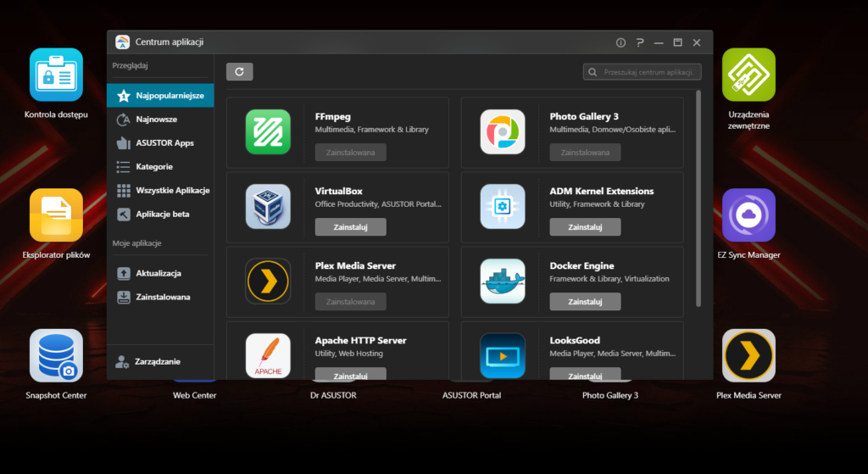Open Kontrola dostępu desktop icon
Image resolution: width=868 pixels, height=474 pixels.
[56, 75]
